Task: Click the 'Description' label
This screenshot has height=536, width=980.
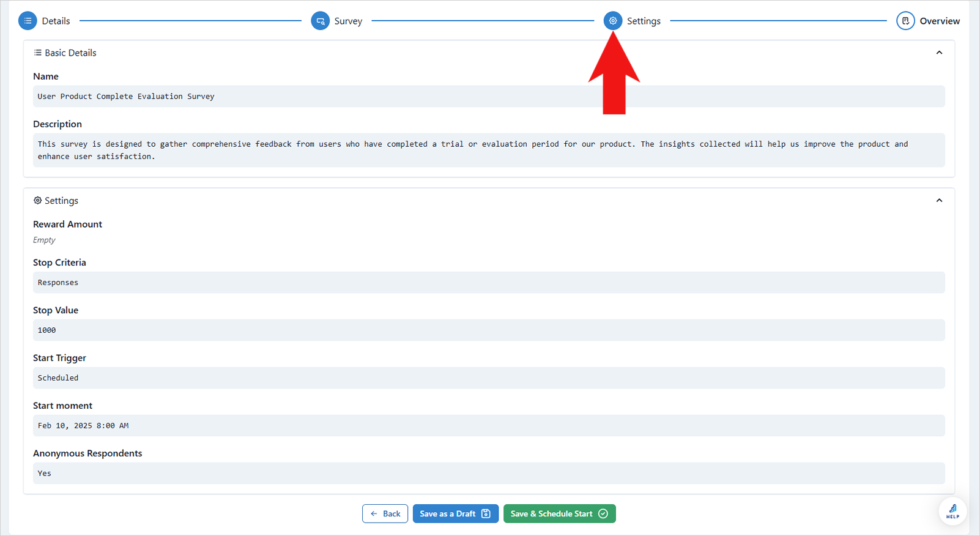Action: tap(58, 124)
